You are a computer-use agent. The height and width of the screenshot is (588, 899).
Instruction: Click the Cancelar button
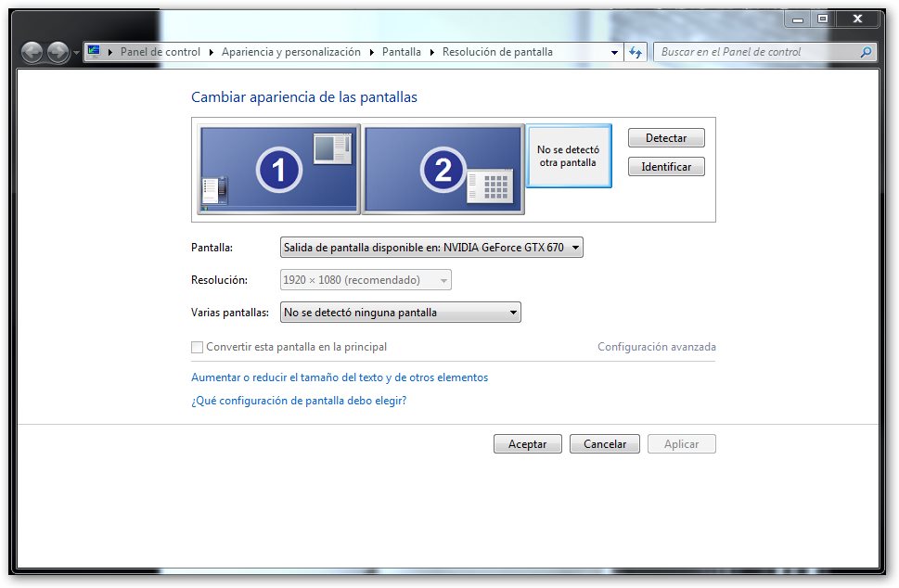click(604, 444)
